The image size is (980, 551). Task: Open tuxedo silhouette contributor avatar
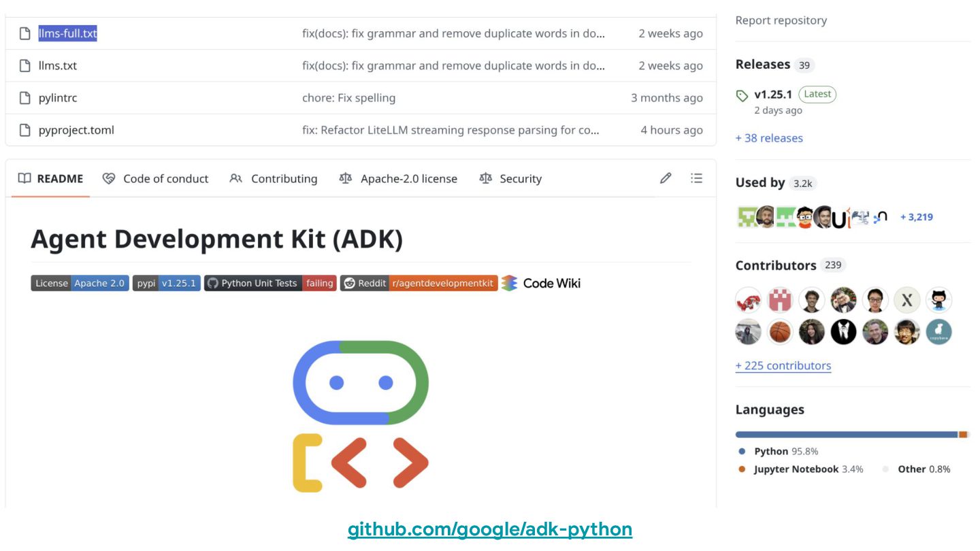pyautogui.click(x=844, y=332)
